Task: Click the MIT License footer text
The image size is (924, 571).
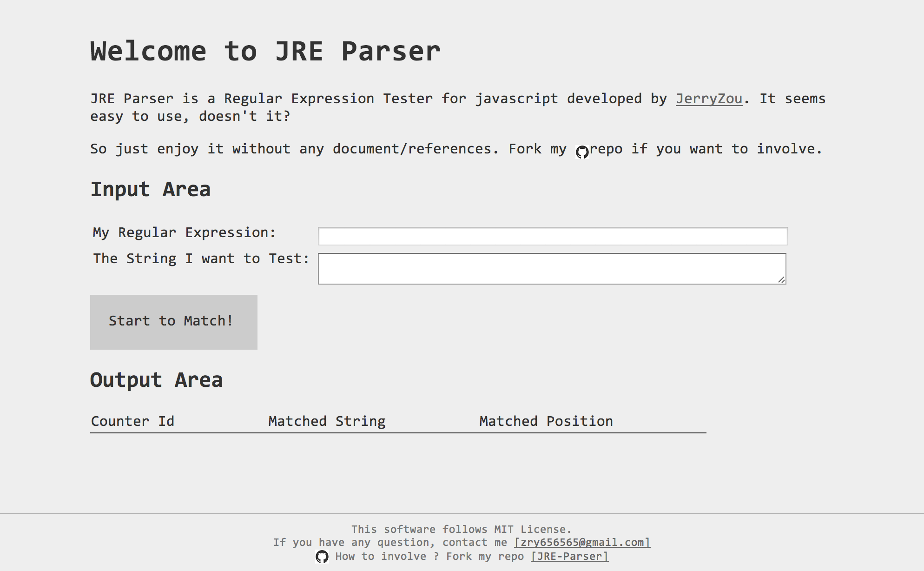Action: click(461, 529)
